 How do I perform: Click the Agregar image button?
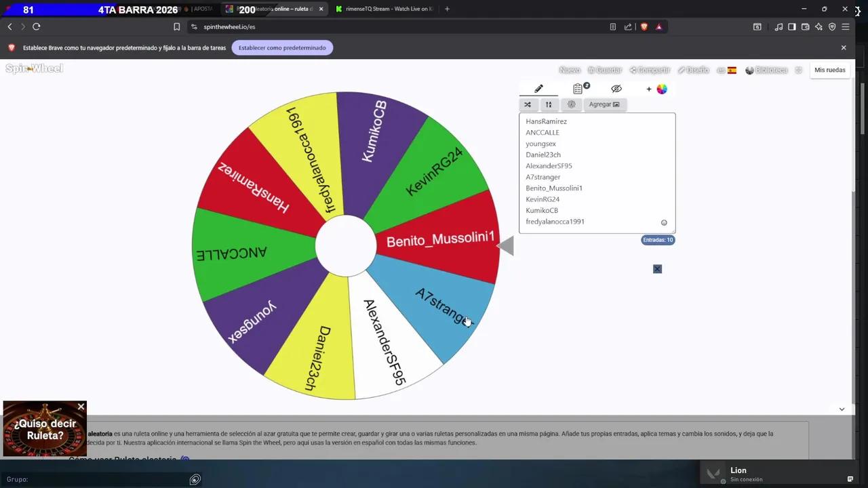[x=604, y=104]
